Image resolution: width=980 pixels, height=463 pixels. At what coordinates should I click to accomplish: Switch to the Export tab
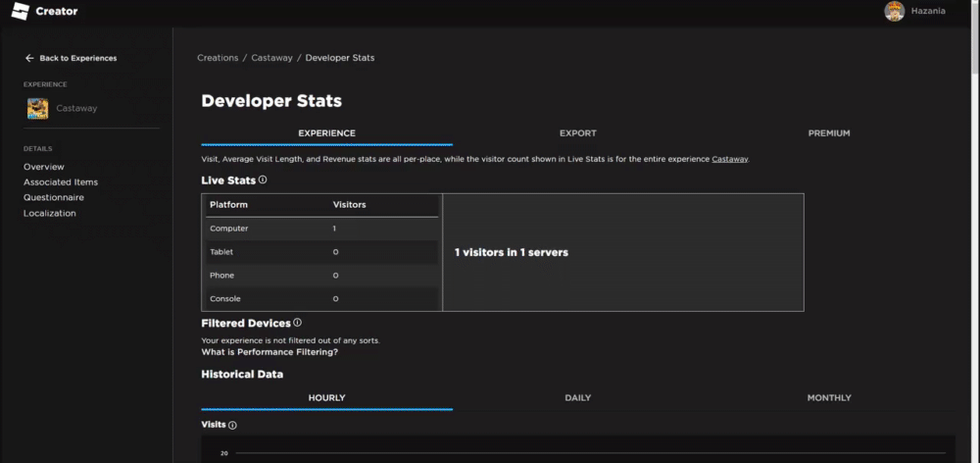tap(578, 133)
